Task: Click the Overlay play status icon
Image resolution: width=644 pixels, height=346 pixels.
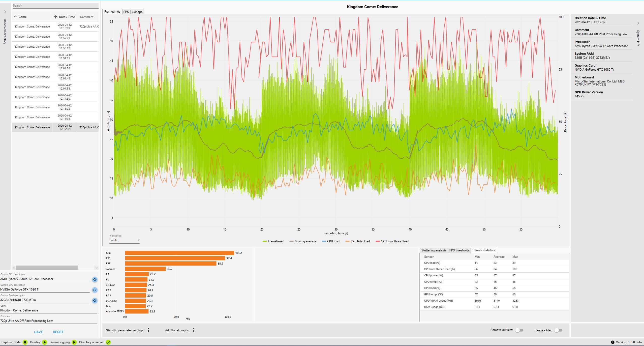Action: (45, 342)
